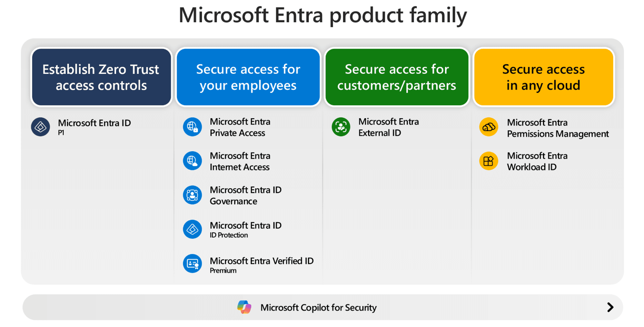This screenshot has width=644, height=327.
Task: Click Microsoft Entra Permissions Management text
Action: click(x=558, y=128)
